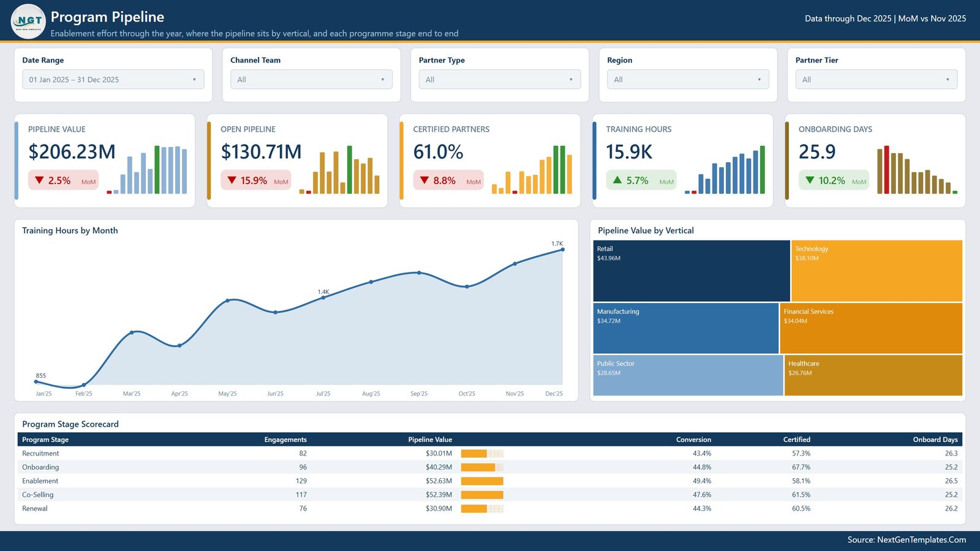
Task: Click the Onboarding Days sparkline bar chart
Action: click(917, 170)
